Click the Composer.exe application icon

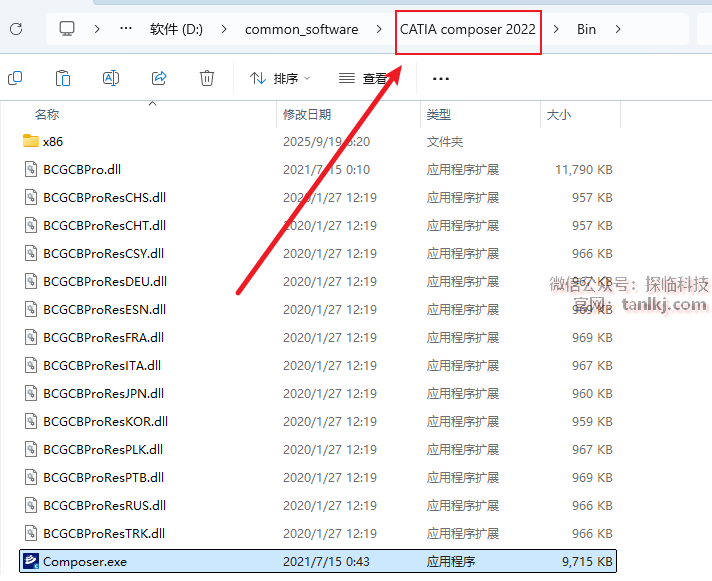coord(30,561)
